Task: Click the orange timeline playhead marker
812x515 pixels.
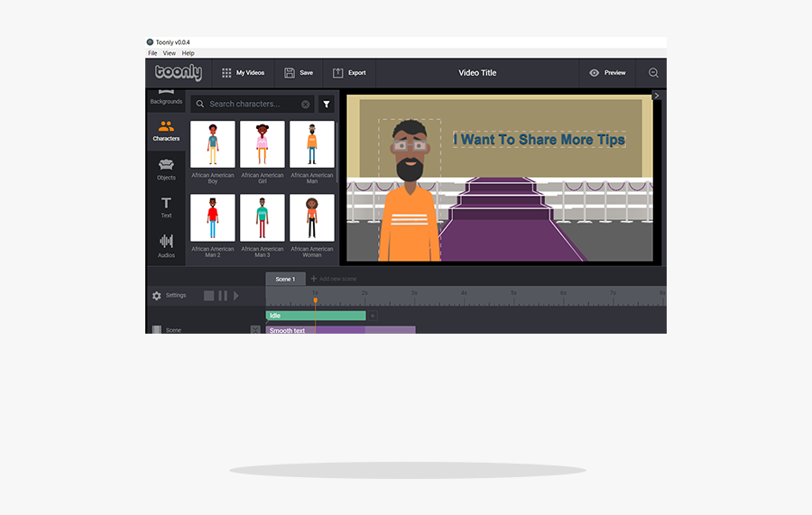Action: point(315,299)
